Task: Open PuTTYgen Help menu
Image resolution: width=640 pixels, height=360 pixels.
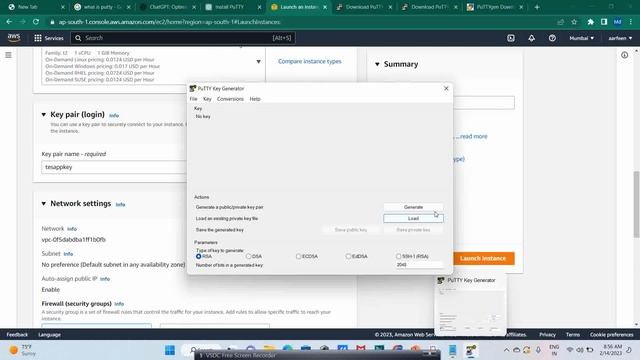Action: click(255, 99)
